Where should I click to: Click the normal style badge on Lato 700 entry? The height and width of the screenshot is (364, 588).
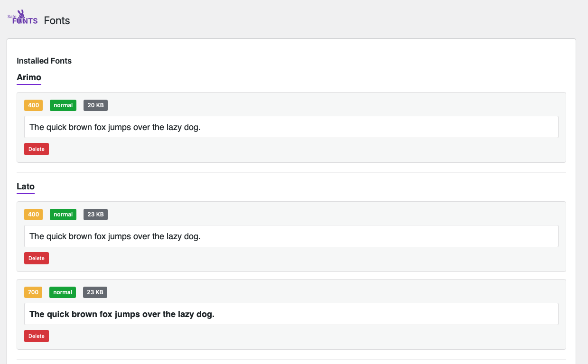pos(62,292)
